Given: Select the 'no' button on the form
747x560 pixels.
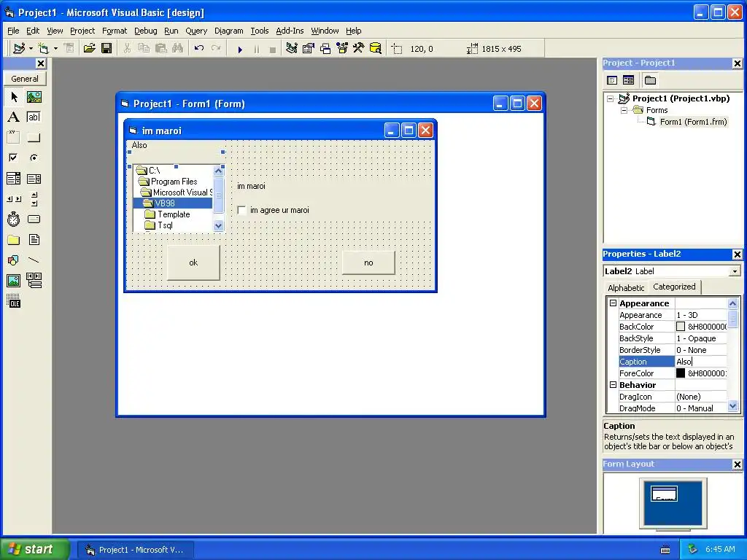Looking at the screenshot, I should (x=368, y=262).
